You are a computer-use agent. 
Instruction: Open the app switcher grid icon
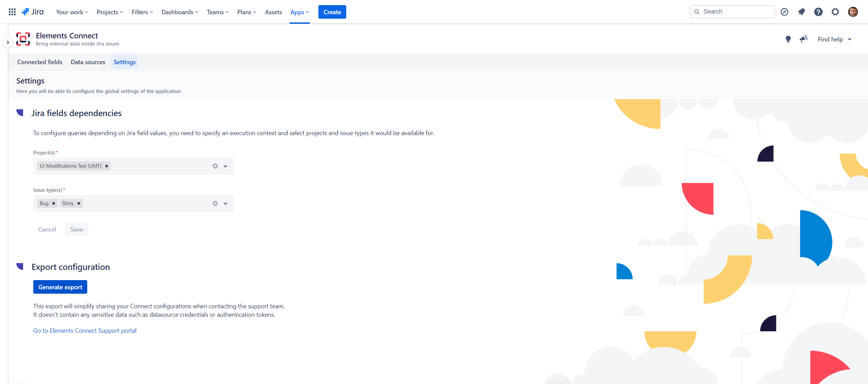click(12, 12)
